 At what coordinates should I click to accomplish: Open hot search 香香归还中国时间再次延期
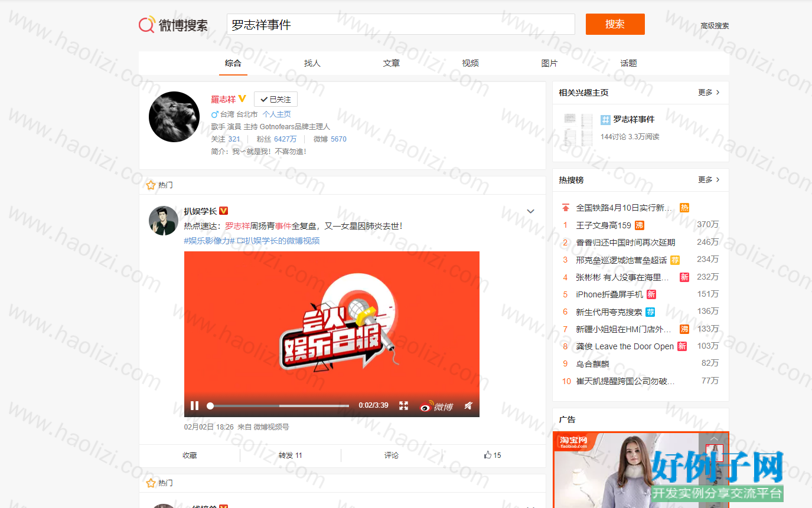tap(625, 242)
